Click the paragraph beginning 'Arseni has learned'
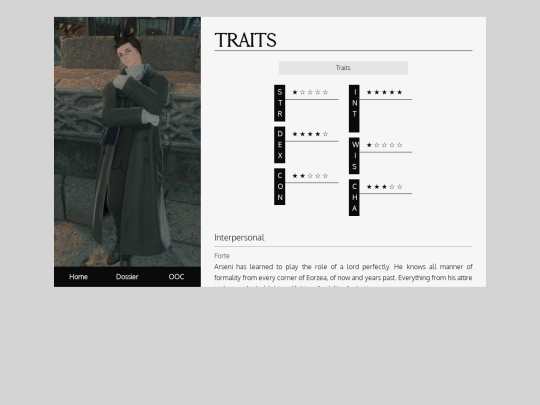This screenshot has height=405, width=540. [x=343, y=275]
